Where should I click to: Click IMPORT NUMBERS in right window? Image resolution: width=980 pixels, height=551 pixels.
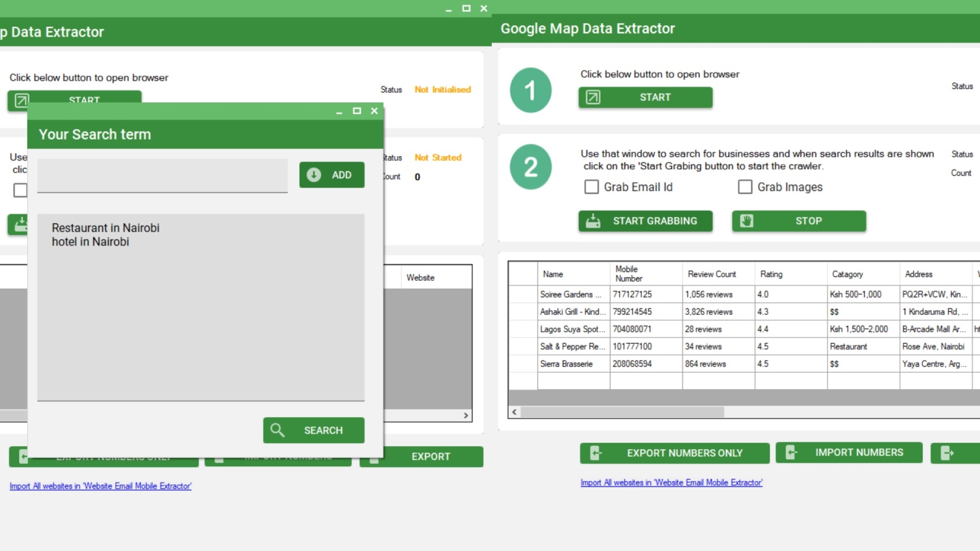849,453
